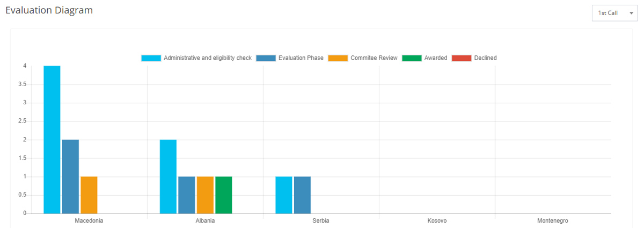Viewport: 644px width, 228px height.
Task: Toggle the Declined legend red swatch
Action: click(x=462, y=58)
